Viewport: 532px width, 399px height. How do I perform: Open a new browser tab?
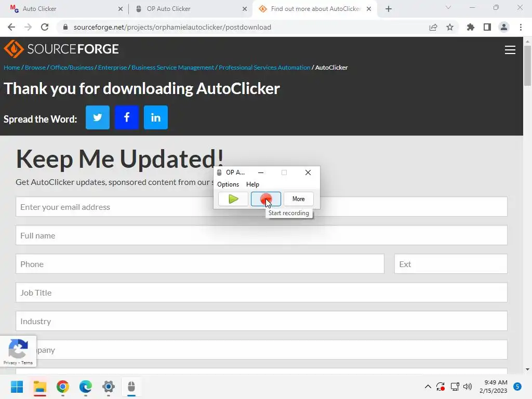tap(389, 9)
